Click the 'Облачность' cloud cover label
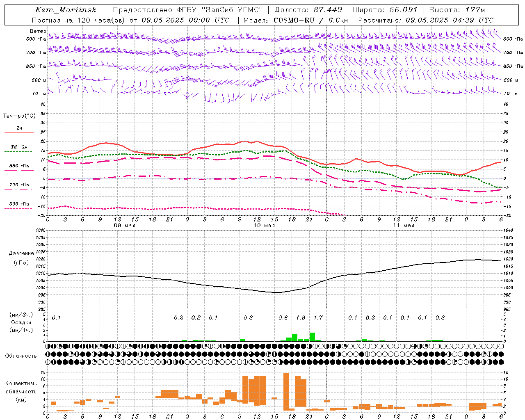Viewport: 525px width, 420px height. tap(21, 356)
